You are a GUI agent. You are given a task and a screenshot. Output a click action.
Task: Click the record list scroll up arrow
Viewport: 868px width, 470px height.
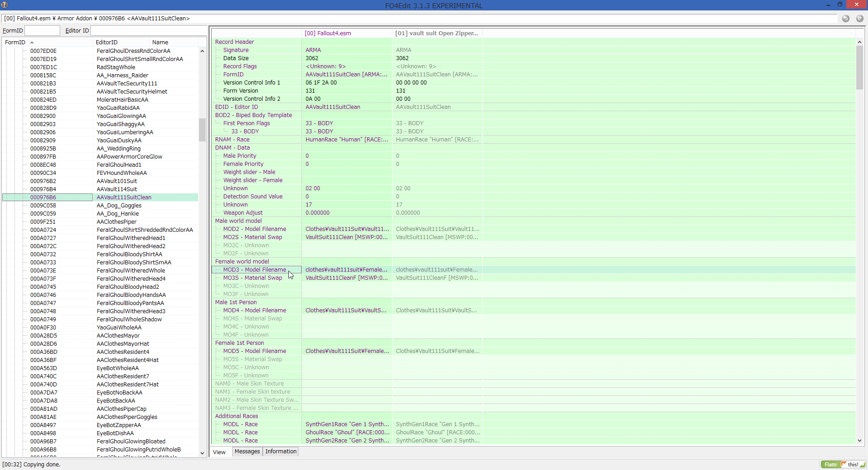tap(202, 51)
